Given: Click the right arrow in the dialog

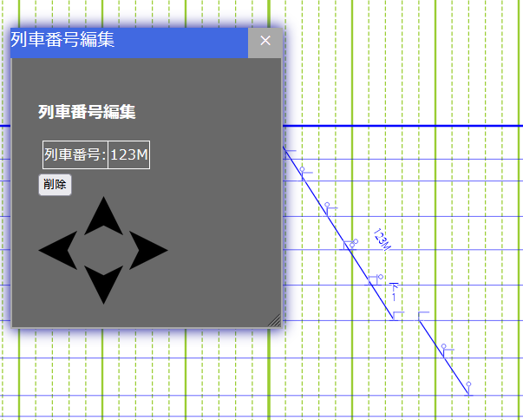Looking at the screenshot, I should (x=148, y=250).
